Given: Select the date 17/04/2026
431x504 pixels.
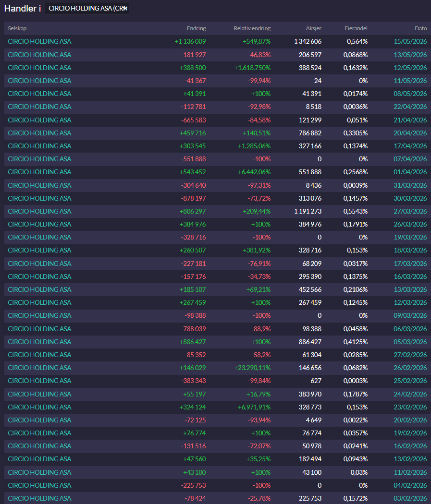Looking at the screenshot, I should coord(410,146).
